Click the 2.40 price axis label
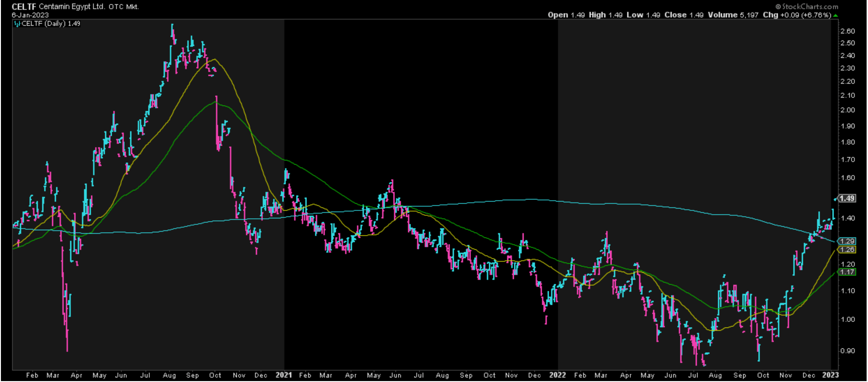Image resolution: width=868 pixels, height=382 pixels. pyautogui.click(x=848, y=55)
